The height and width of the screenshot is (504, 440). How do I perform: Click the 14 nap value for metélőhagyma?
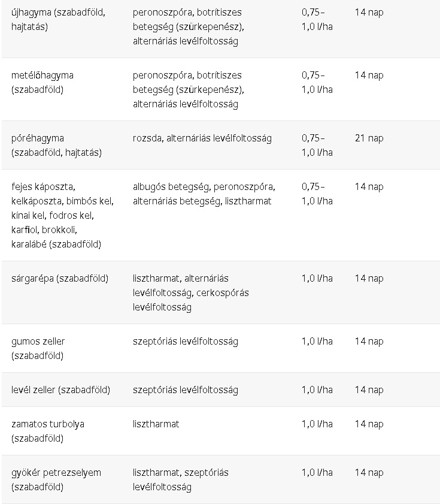(369, 76)
